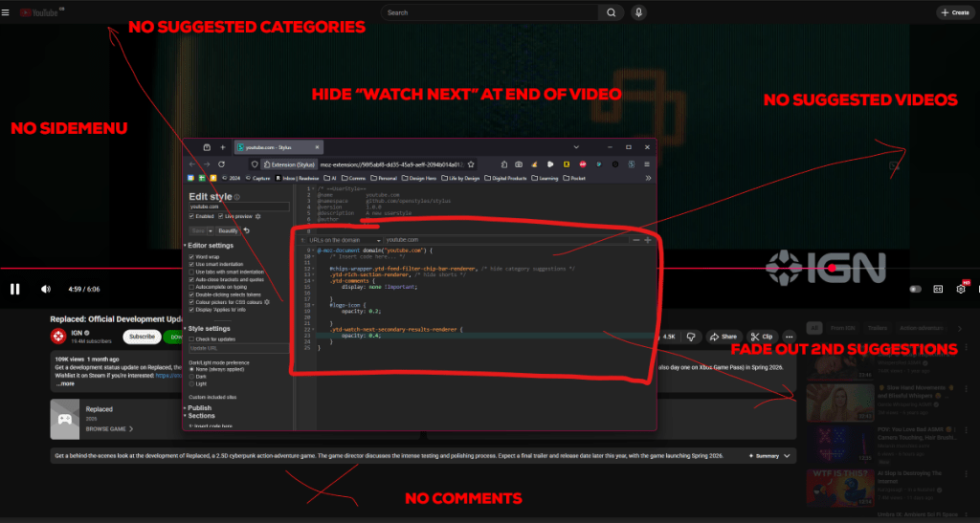Image resolution: width=980 pixels, height=523 pixels.
Task: Expand the AI Summary chevron
Action: click(787, 456)
